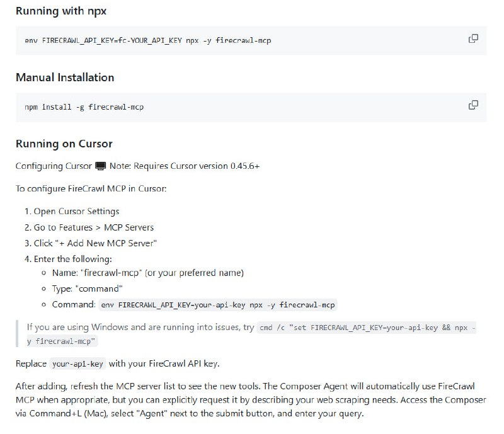
Task: Click the Composer Agent paragraph text
Action: [252, 399]
